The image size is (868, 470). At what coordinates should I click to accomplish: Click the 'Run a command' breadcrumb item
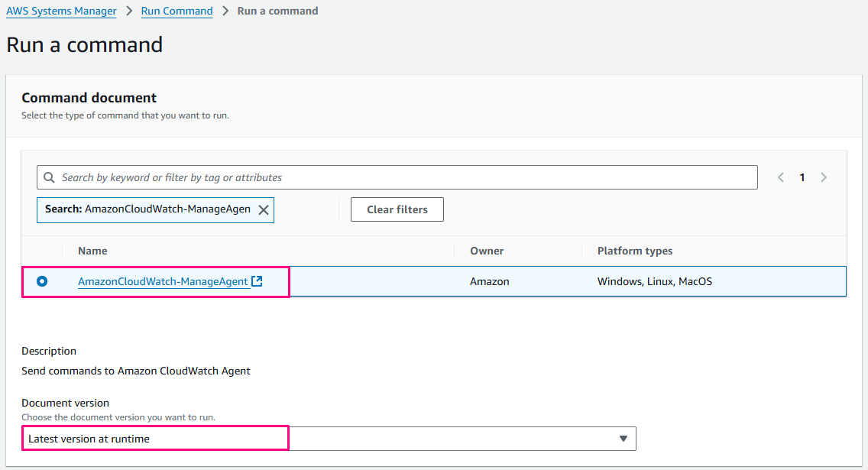277,11
